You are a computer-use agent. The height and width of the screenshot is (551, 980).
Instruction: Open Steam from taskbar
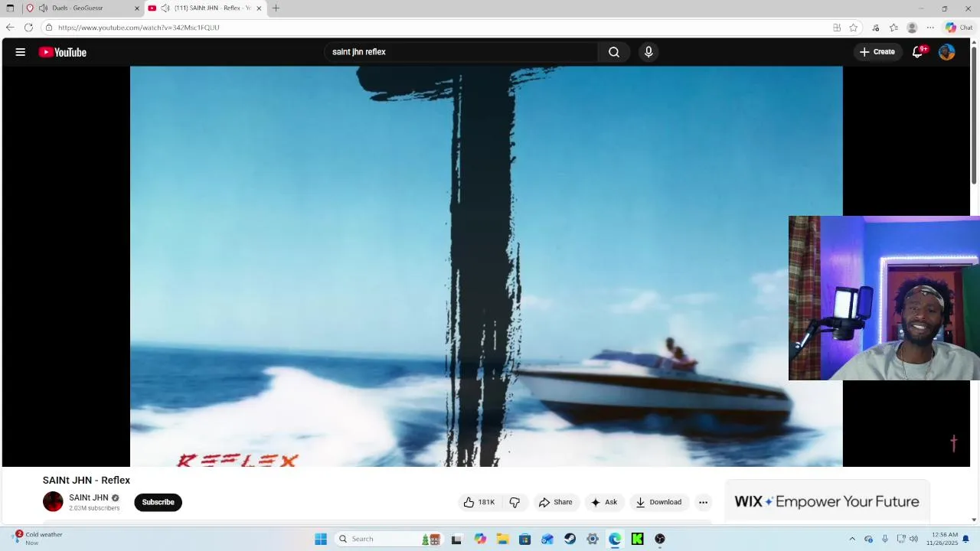tap(570, 539)
